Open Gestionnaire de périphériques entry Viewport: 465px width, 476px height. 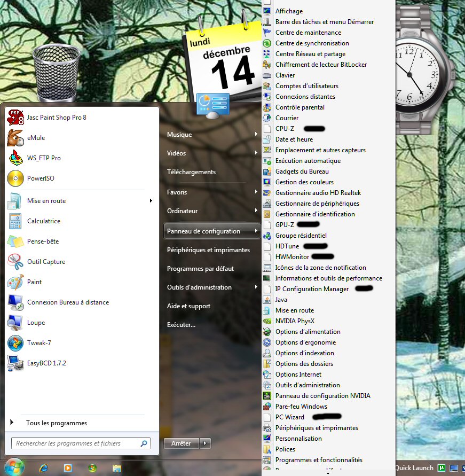(317, 204)
